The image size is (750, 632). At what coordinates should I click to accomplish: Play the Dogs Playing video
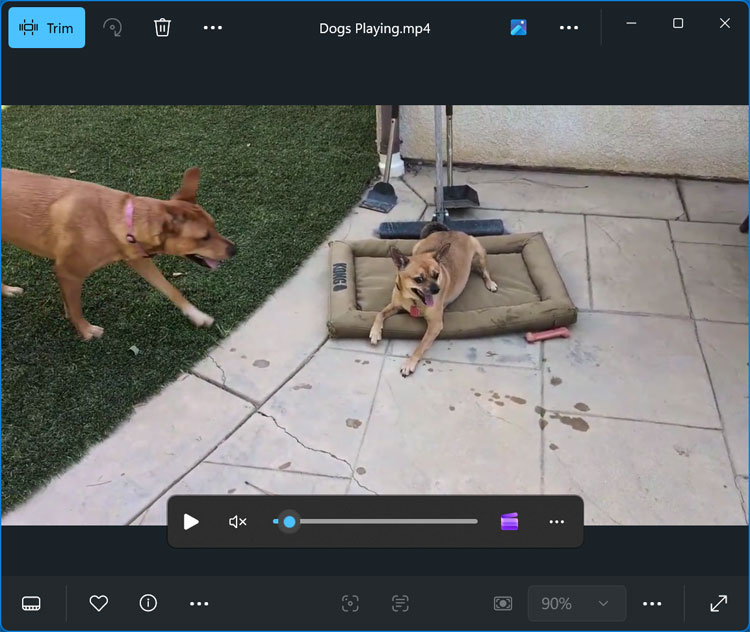(191, 521)
